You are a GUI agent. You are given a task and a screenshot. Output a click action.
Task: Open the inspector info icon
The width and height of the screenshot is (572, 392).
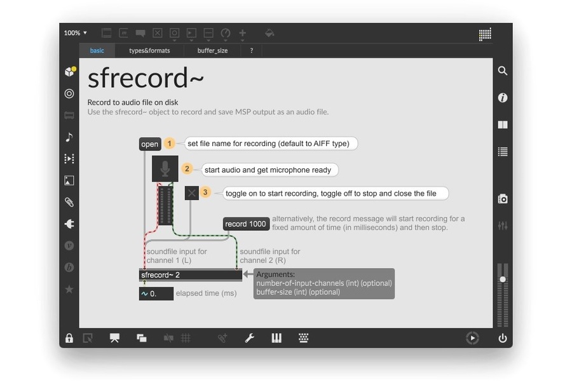pos(503,98)
